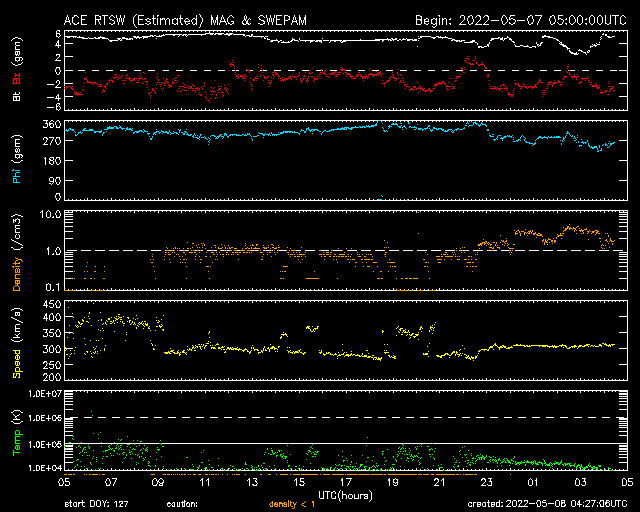Select hour 23 on the time axis
The image size is (640, 512).
point(486,481)
